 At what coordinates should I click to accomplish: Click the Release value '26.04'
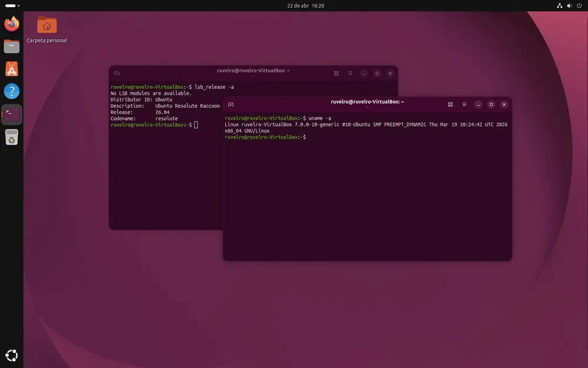[x=162, y=112]
